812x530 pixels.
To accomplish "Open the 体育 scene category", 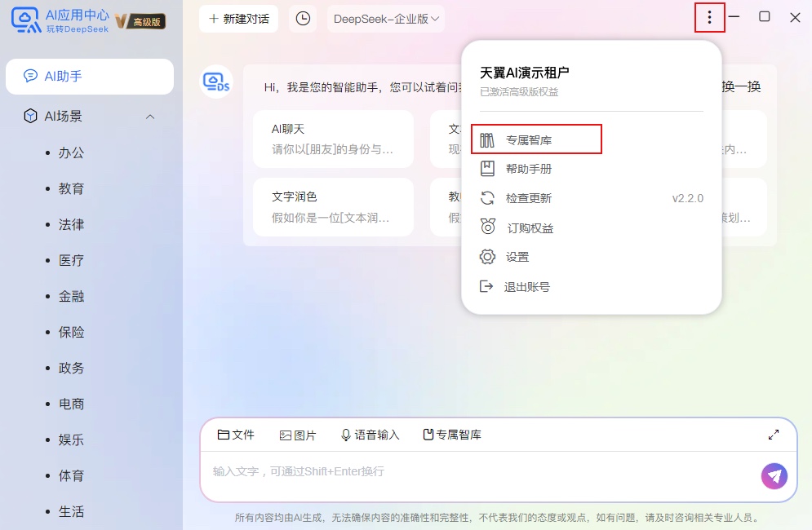I will tap(72, 475).
